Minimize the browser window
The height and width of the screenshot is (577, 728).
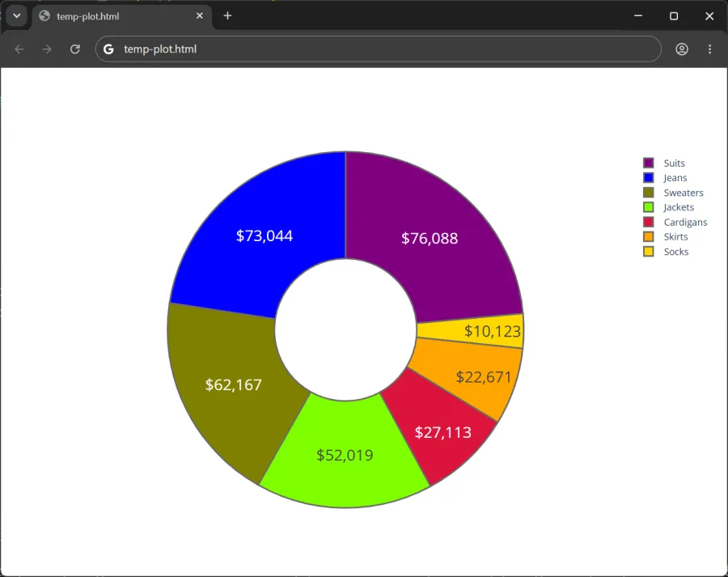click(638, 16)
